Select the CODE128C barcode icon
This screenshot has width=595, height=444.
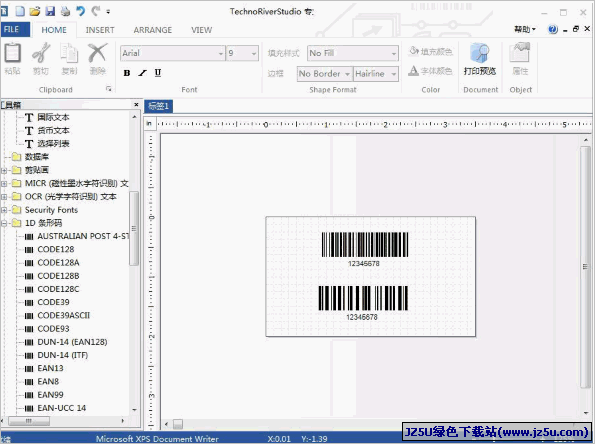pyautogui.click(x=29, y=290)
